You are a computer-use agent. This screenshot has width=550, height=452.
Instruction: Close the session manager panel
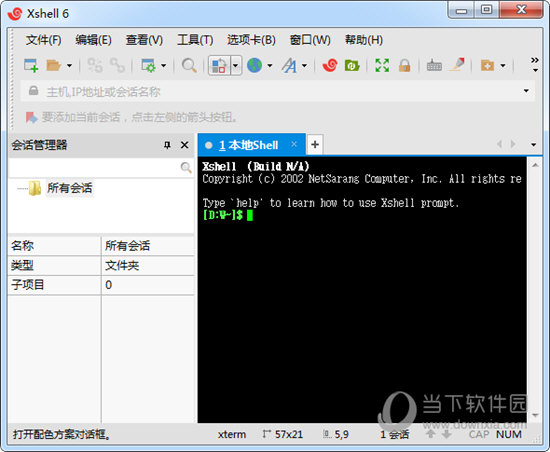click(x=185, y=145)
